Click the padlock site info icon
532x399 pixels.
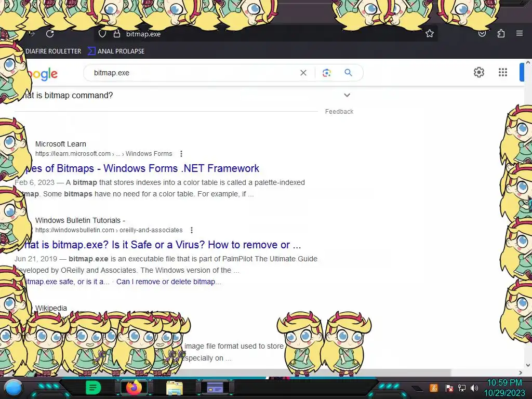[117, 34]
